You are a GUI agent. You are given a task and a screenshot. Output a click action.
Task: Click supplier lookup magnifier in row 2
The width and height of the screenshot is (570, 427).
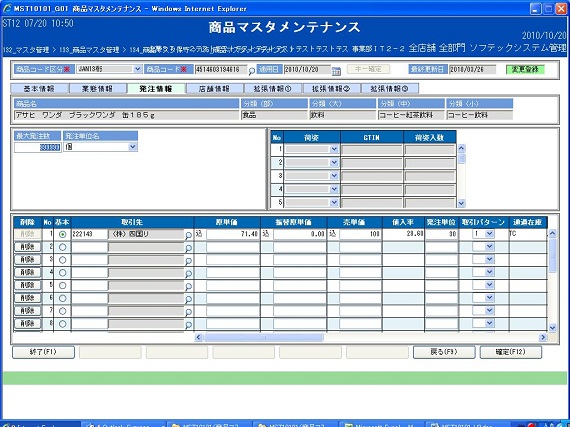(188, 248)
